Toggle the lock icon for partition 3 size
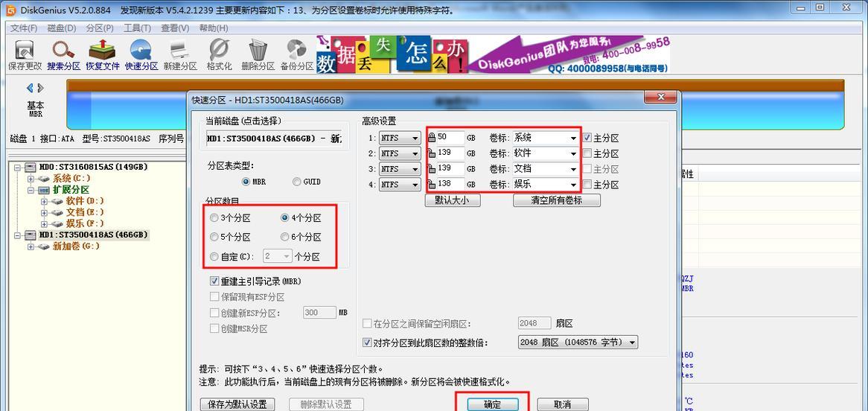This screenshot has height=411, width=868. tap(432, 168)
